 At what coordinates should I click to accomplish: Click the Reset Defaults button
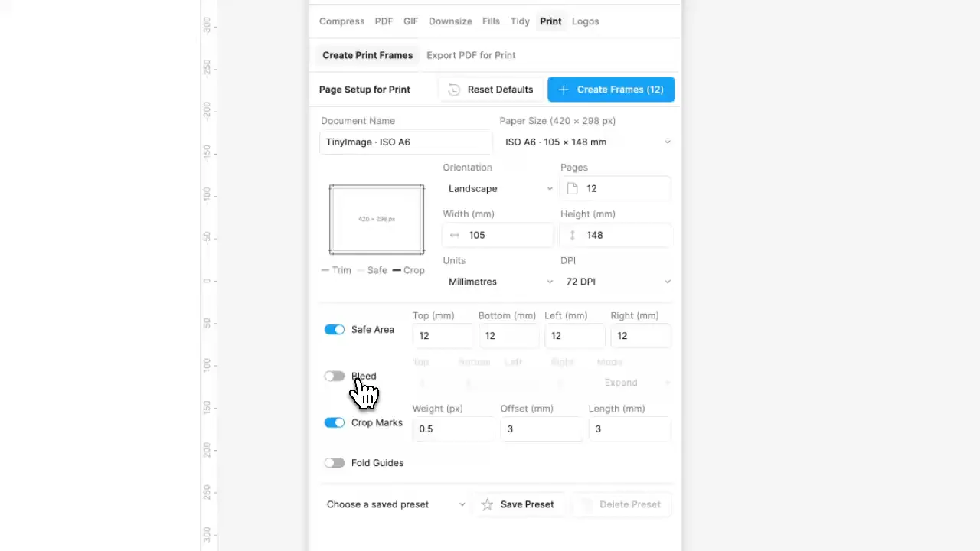click(x=491, y=90)
